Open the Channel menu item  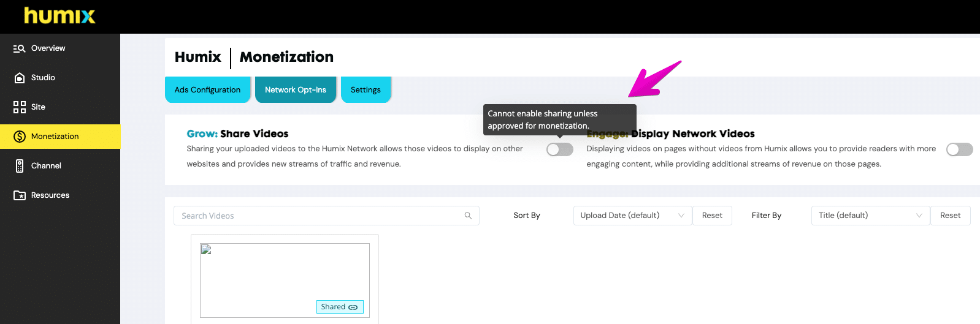(x=60, y=166)
